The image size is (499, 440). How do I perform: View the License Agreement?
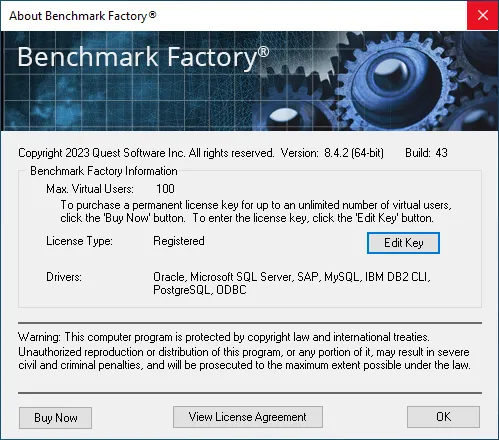click(x=248, y=417)
